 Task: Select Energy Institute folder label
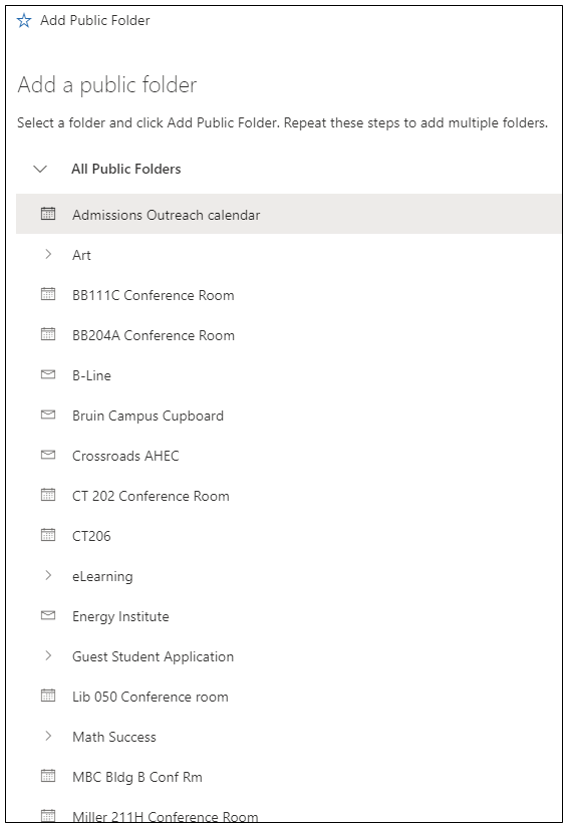click(121, 617)
